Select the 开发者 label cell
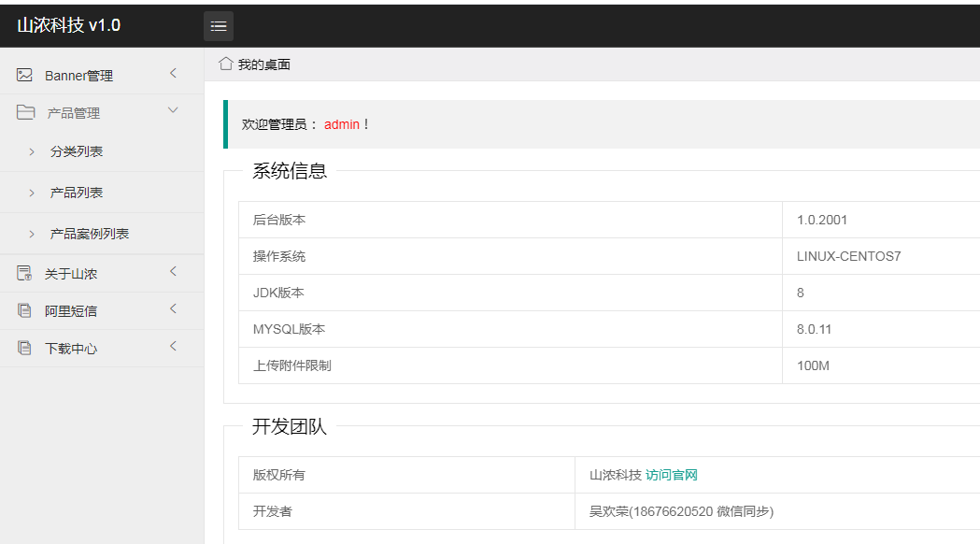This screenshot has height=544, width=980. [x=406, y=511]
